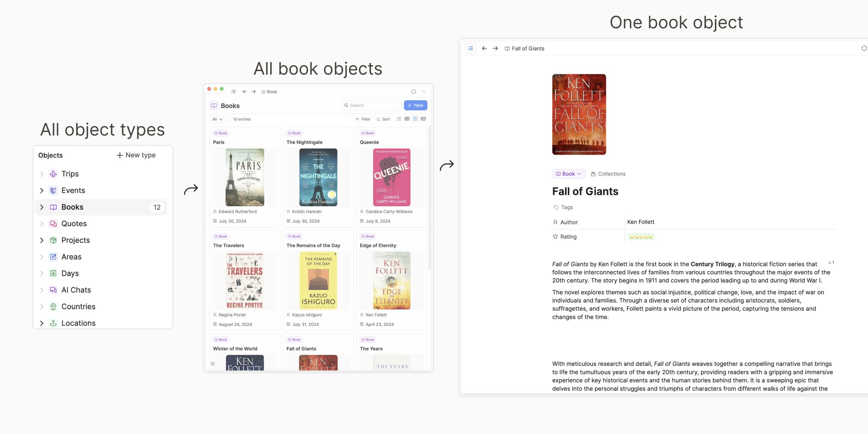Toggle sidebar in Fall of Giants window
The image size is (868, 434).
(470, 48)
